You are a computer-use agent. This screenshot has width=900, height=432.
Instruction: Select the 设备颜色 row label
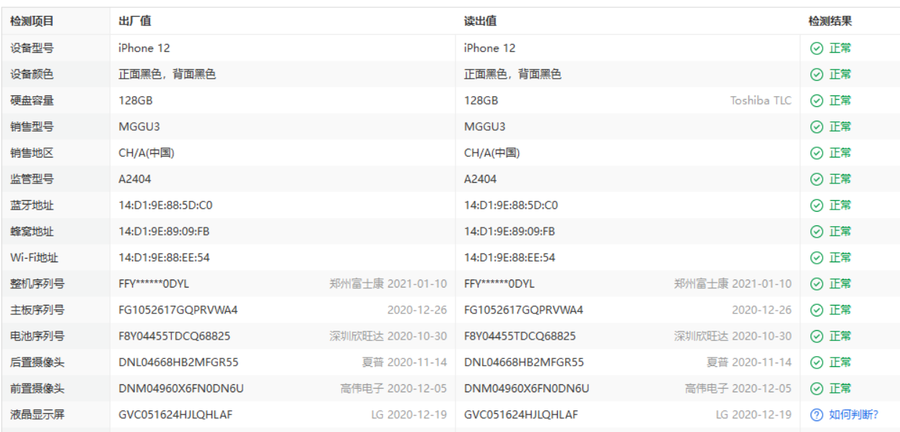point(32,75)
